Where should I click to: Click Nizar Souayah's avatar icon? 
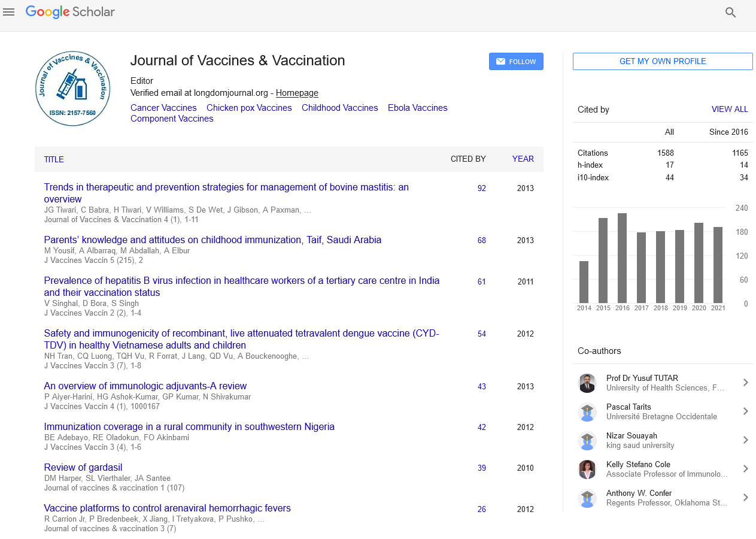587,441
